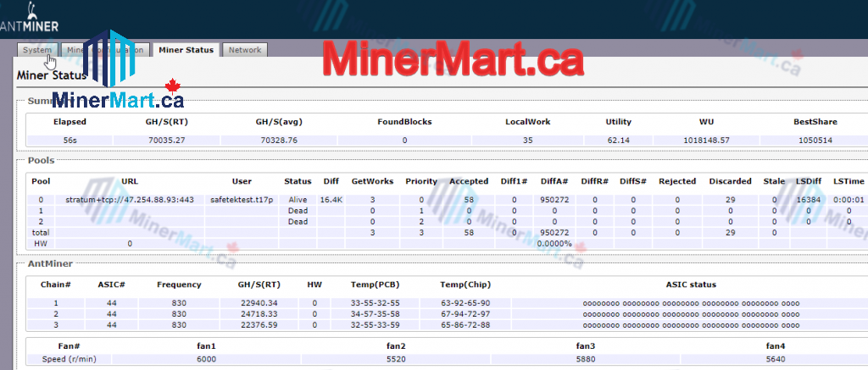Screen dimensions: 868x370
Task: Click the Chain# column header
Action: click(x=56, y=284)
